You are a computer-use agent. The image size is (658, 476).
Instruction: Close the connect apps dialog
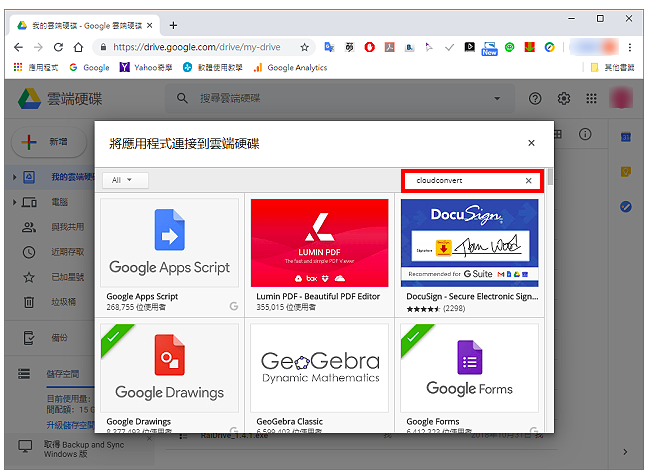[x=531, y=143]
